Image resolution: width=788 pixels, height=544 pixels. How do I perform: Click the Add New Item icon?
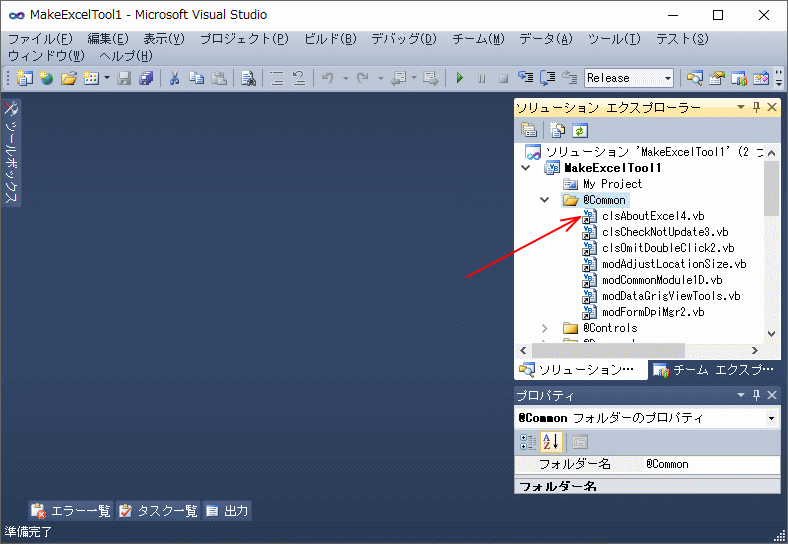[x=91, y=78]
